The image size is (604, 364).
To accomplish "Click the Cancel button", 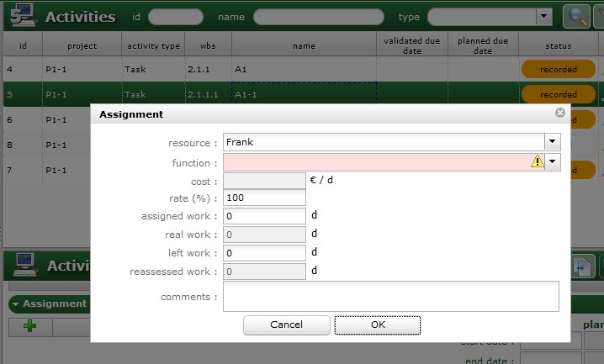I will [286, 324].
